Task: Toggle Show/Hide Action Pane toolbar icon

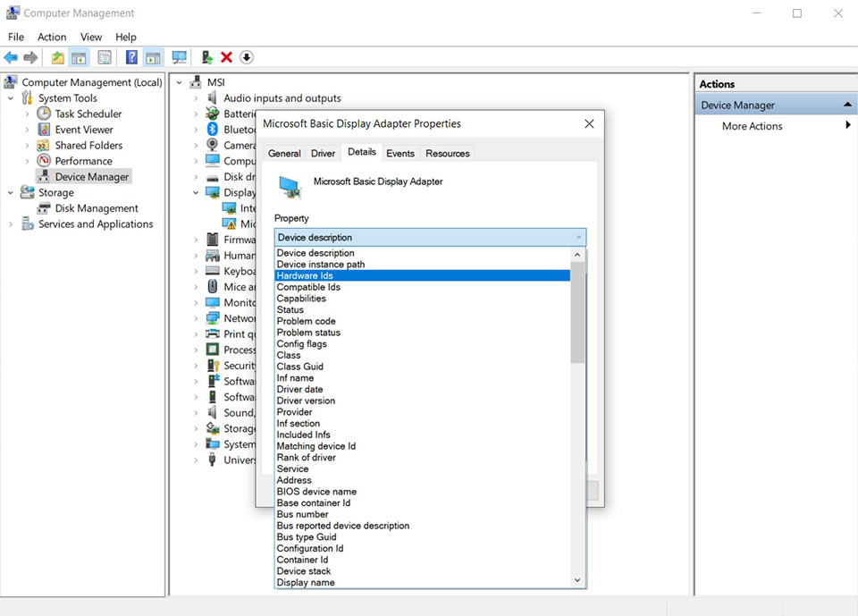Action: click(153, 57)
